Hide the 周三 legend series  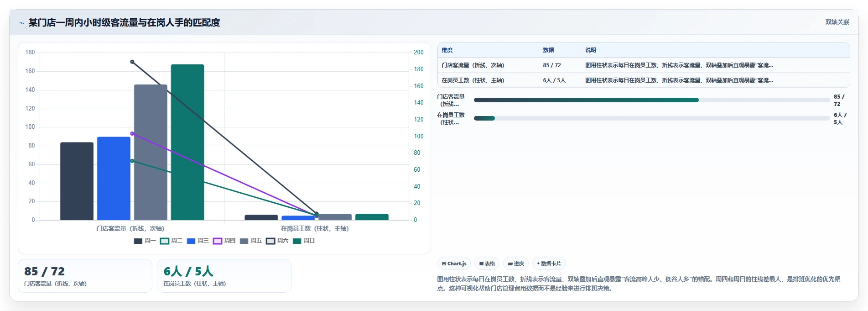[x=198, y=241]
